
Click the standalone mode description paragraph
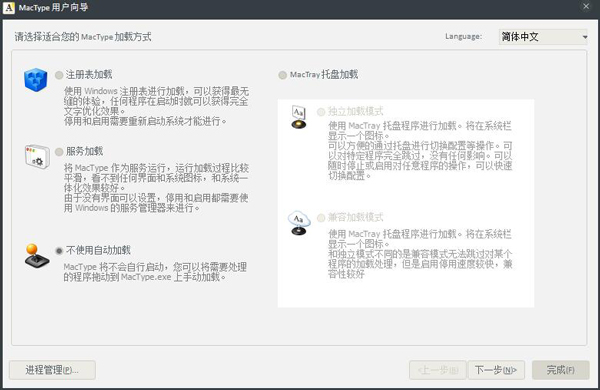[420, 150]
